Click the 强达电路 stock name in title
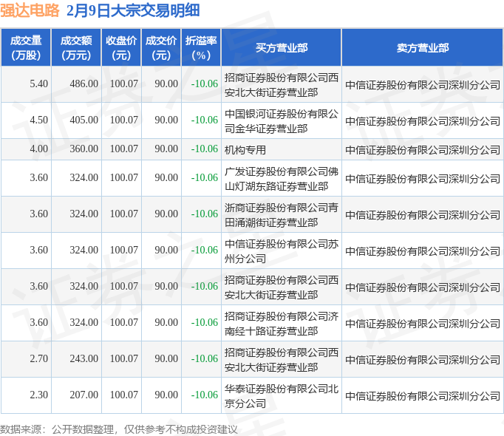The height and width of the screenshot is (436, 504). [x=30, y=11]
